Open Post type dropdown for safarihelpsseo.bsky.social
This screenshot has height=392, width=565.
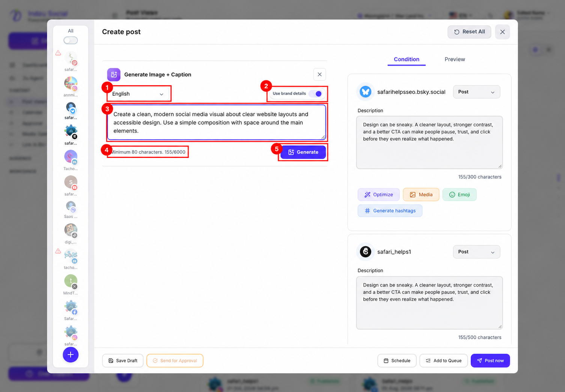click(476, 92)
